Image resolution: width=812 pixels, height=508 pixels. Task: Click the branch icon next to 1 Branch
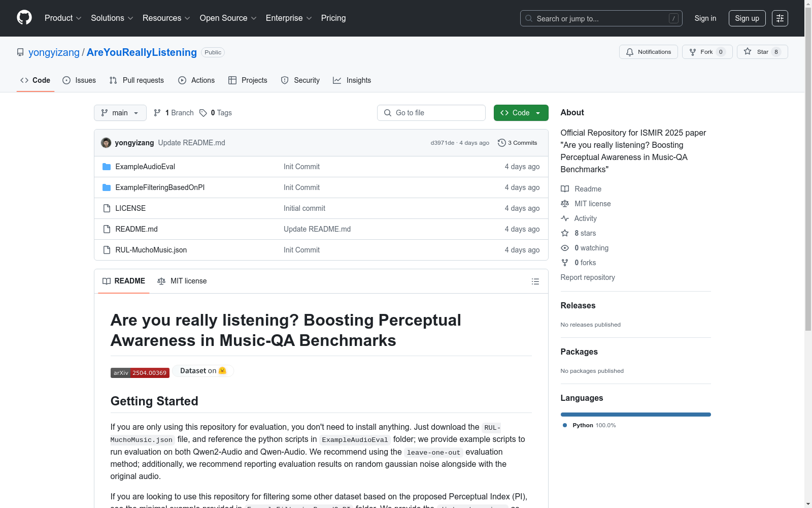[x=157, y=113]
